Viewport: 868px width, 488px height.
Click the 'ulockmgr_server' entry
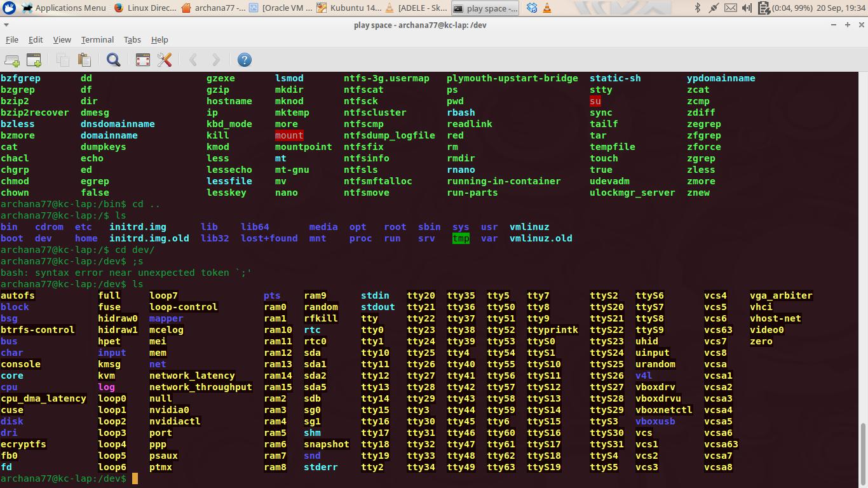(x=632, y=193)
